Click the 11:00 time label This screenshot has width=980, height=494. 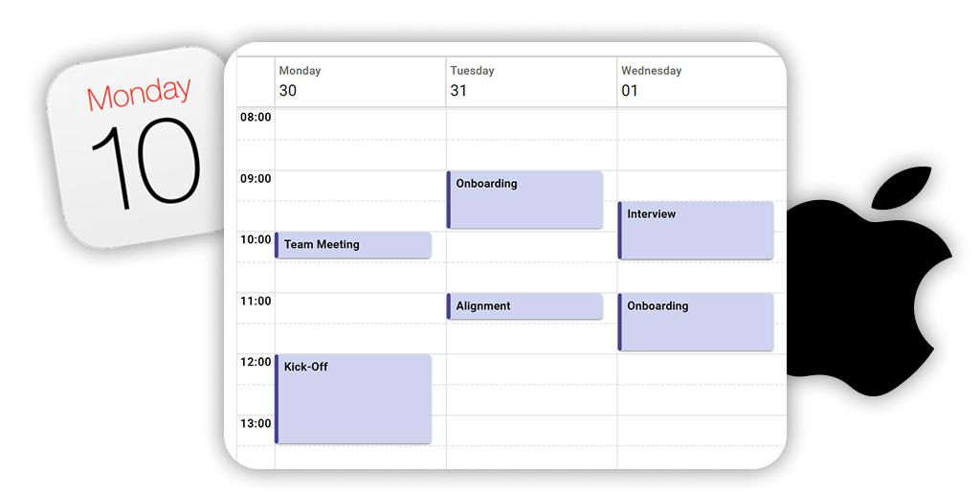(x=256, y=302)
